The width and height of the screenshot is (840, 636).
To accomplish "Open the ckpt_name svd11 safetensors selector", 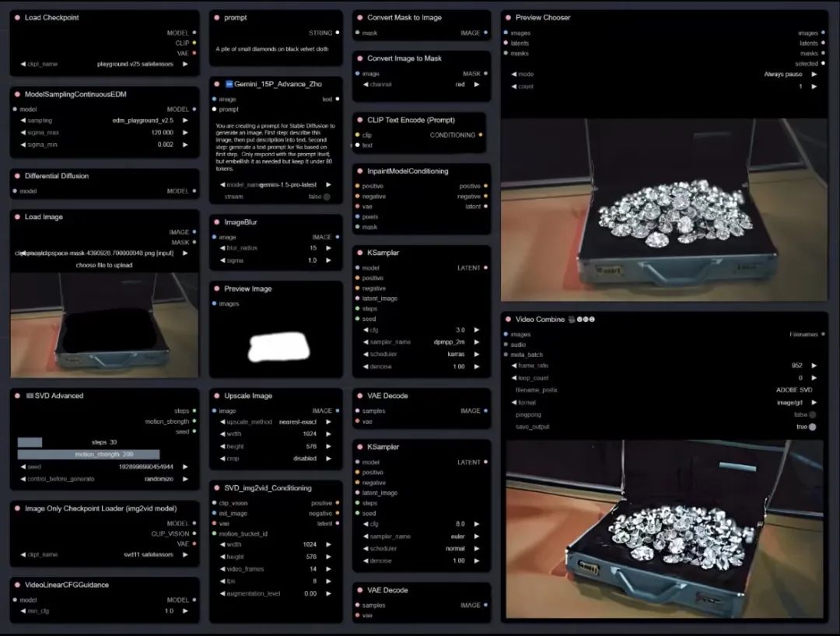I will 104,554.
